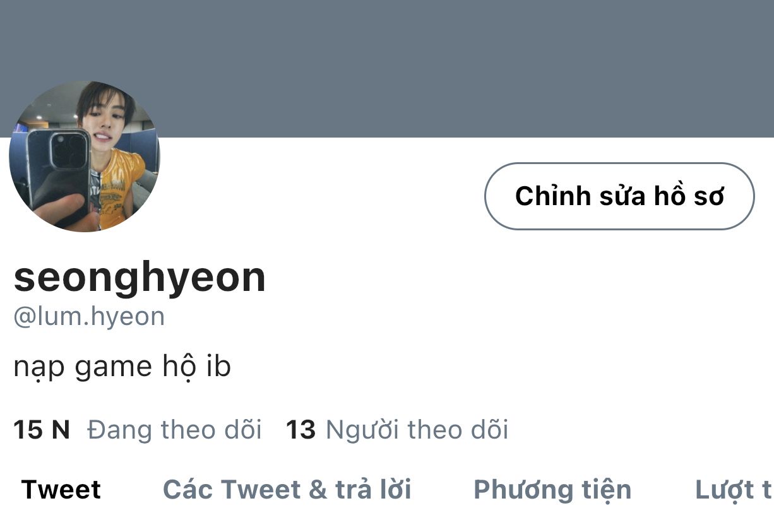Open the Các Tweet & trả lời tab
Image resolution: width=774 pixels, height=532 pixels.
(287, 490)
